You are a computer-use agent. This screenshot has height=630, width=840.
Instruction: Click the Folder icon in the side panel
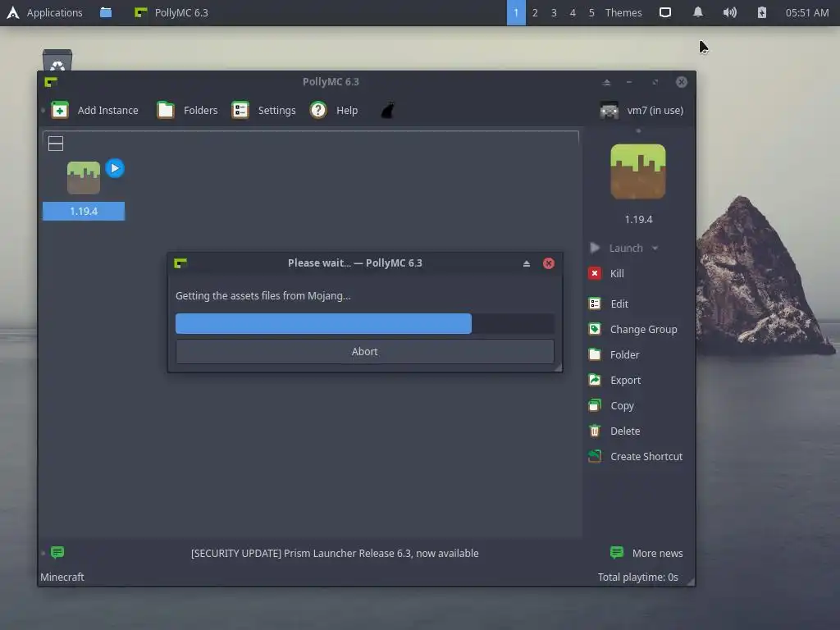(x=595, y=354)
